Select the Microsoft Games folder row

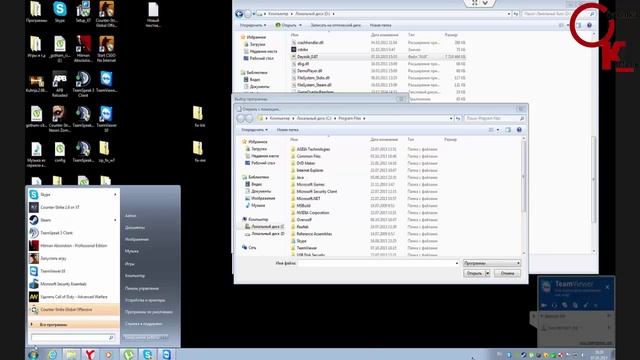click(364, 184)
